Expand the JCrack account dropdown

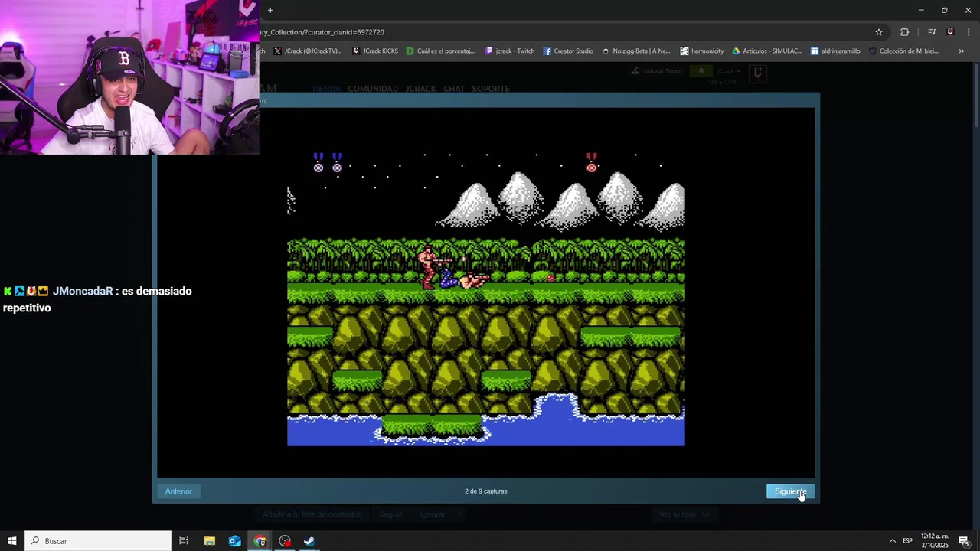[728, 71]
